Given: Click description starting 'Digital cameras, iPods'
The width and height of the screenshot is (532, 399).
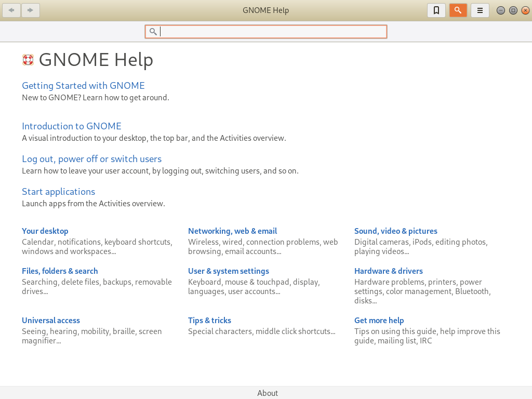Looking at the screenshot, I should pos(421,247).
